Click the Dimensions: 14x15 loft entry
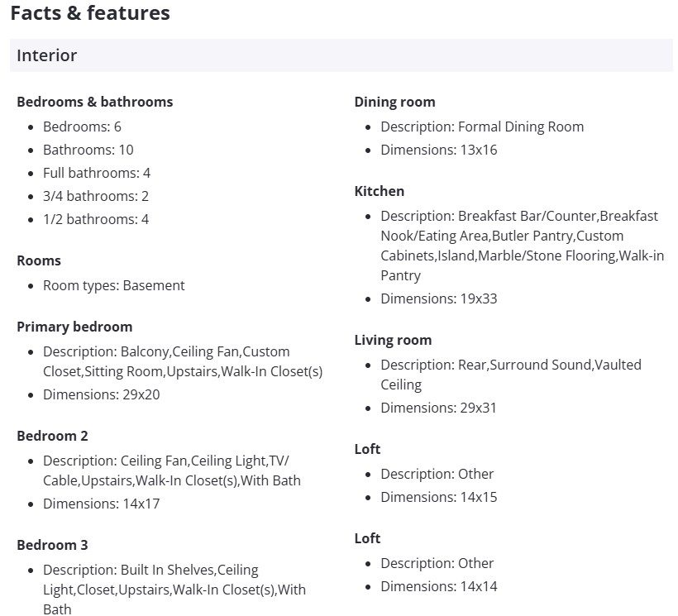The height and width of the screenshot is (616, 678). tap(439, 497)
